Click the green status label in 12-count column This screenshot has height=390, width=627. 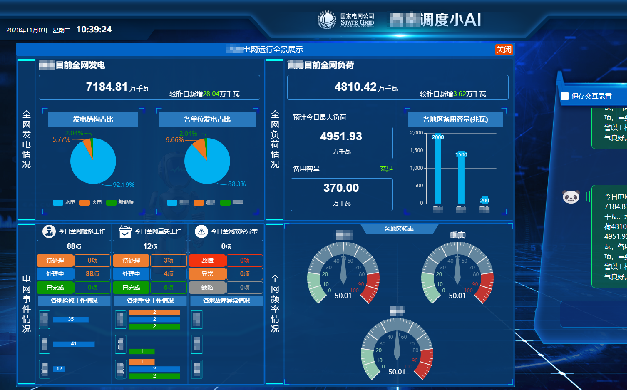(x=131, y=287)
